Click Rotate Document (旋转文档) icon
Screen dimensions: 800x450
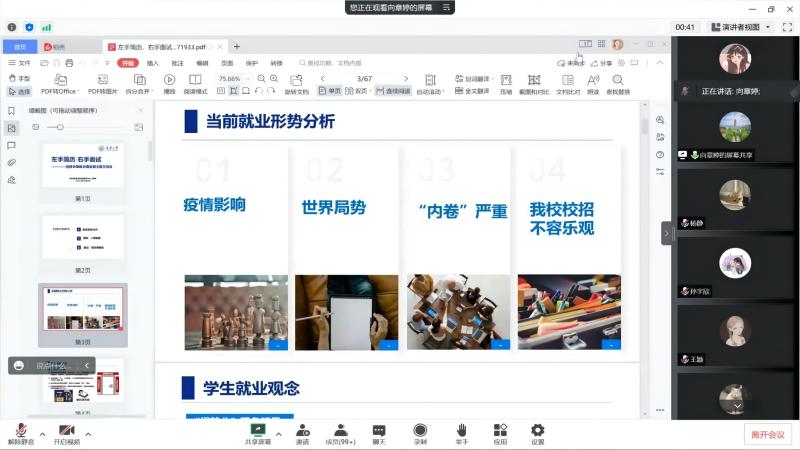(296, 84)
